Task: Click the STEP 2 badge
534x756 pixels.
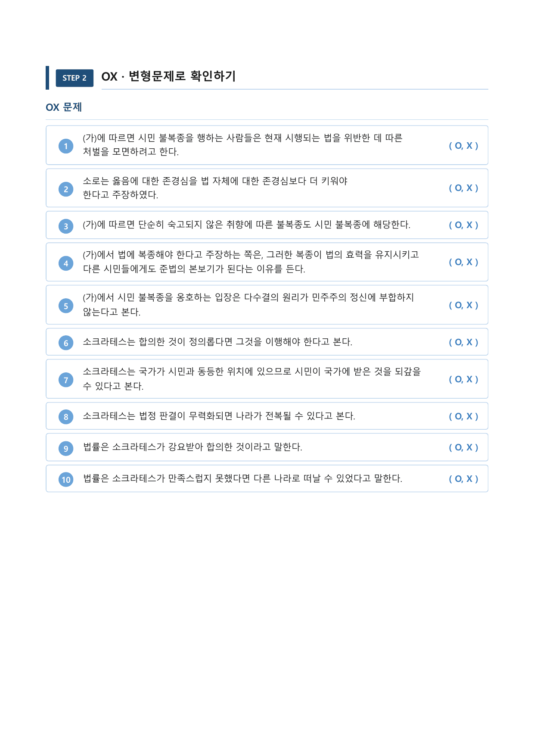Action: coord(75,78)
